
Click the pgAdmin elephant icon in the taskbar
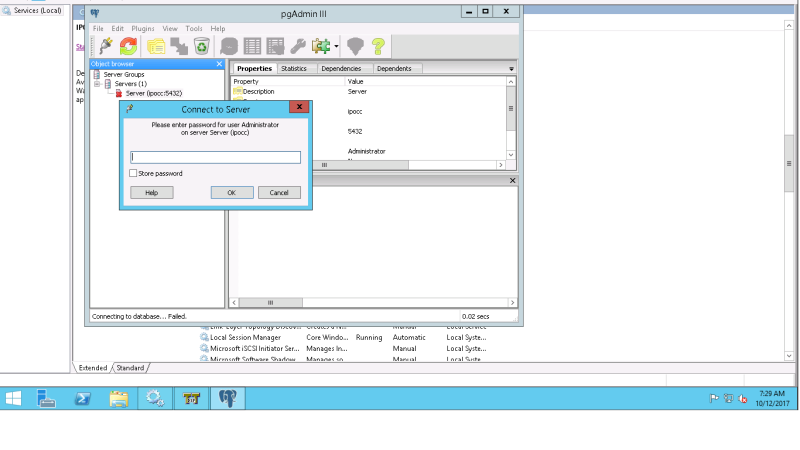228,398
